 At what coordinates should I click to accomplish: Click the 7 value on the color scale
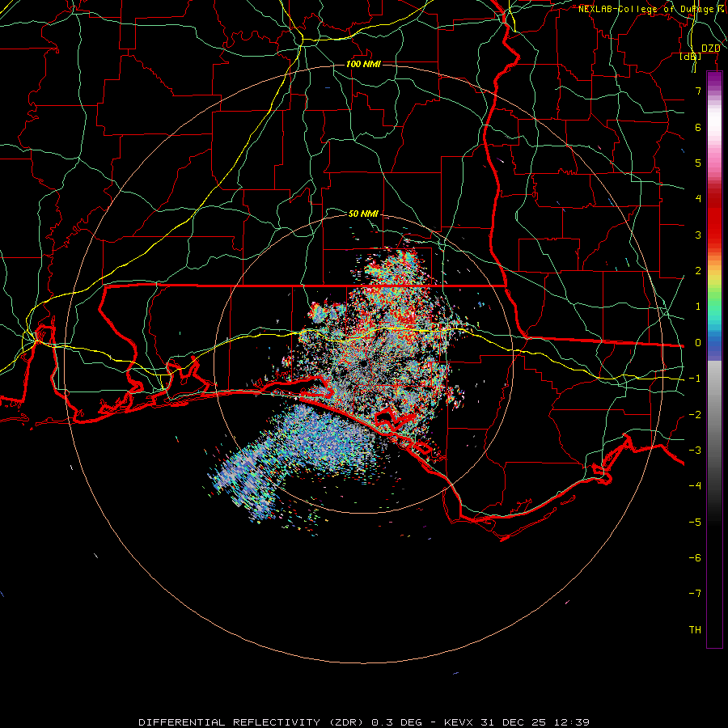click(x=698, y=91)
